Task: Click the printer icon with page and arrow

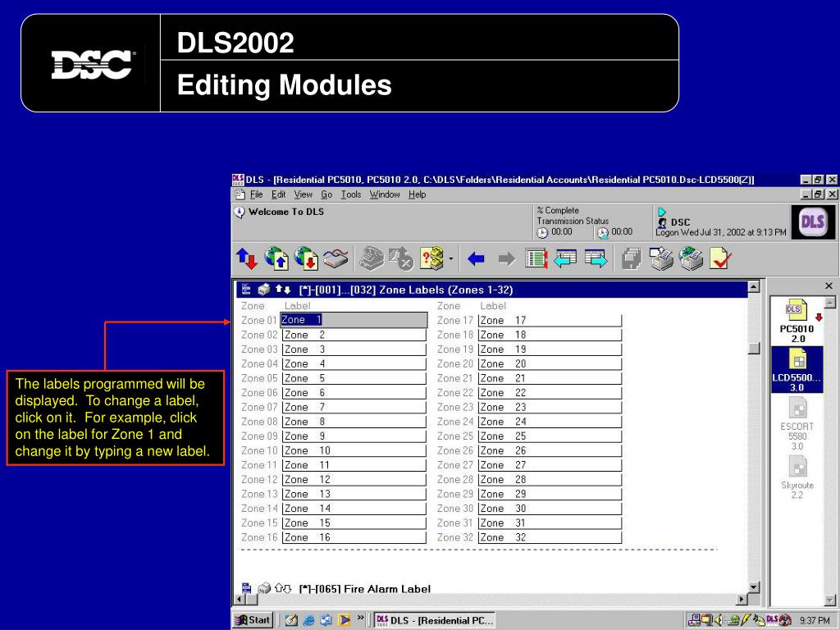Action: click(x=662, y=258)
